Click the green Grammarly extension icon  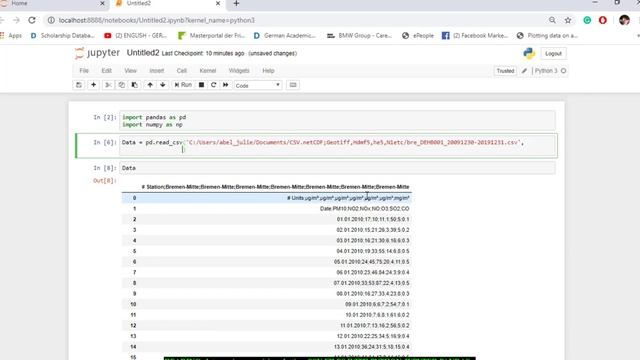pyautogui.click(x=587, y=20)
